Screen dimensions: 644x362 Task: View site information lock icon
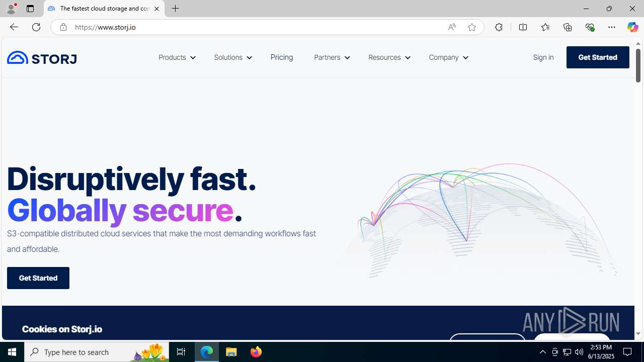click(63, 27)
